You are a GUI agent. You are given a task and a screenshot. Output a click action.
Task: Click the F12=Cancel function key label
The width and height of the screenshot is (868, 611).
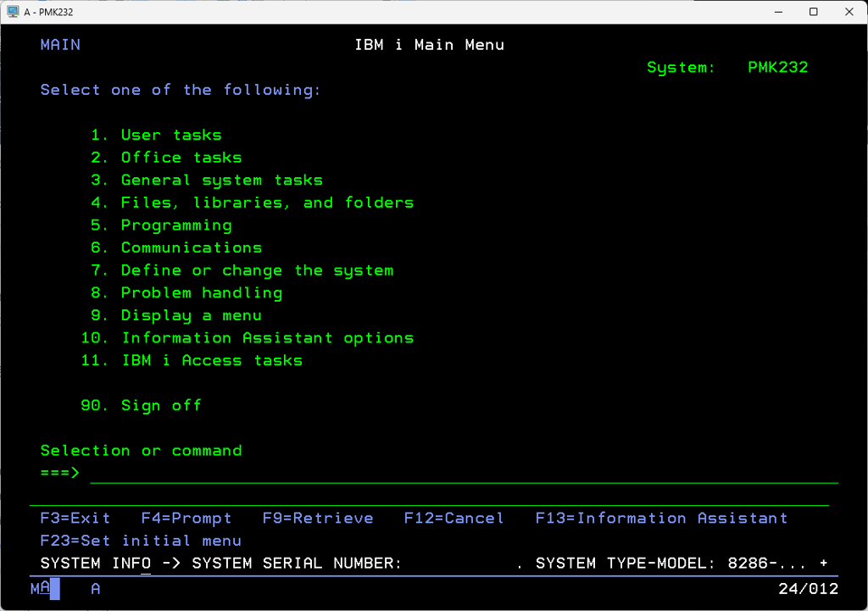(x=453, y=518)
